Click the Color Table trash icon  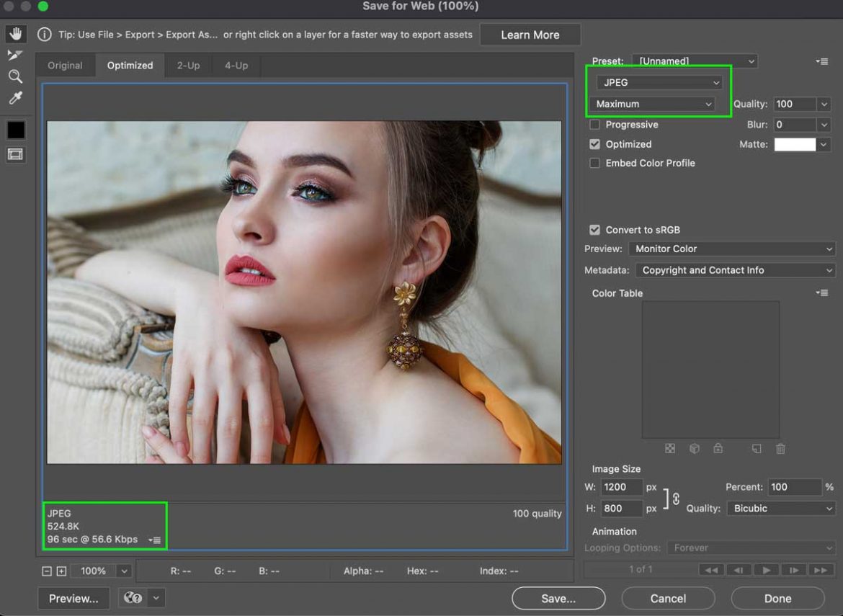coord(780,449)
